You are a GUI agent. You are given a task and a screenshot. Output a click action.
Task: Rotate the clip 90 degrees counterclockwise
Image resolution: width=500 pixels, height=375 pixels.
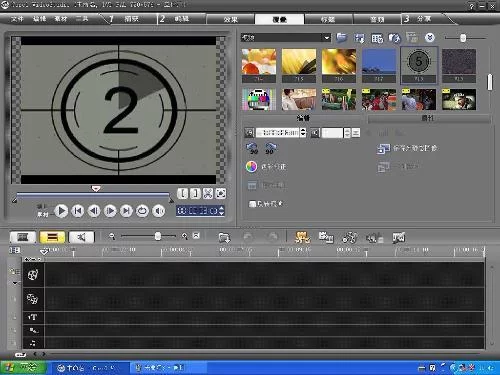click(x=252, y=148)
